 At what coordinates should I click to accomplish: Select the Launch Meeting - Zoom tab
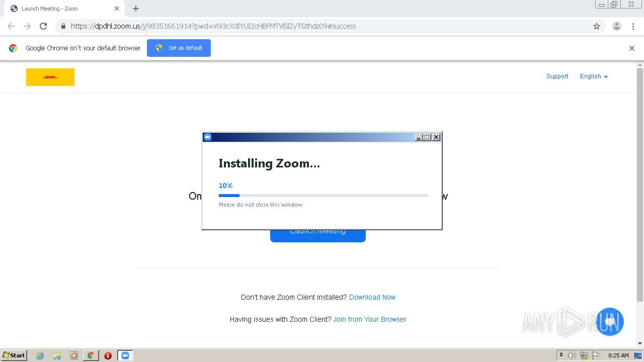64,9
